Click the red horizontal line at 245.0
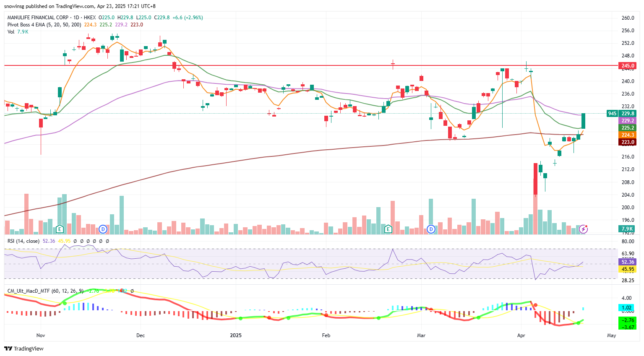This screenshot has width=644, height=356. (x=310, y=65)
